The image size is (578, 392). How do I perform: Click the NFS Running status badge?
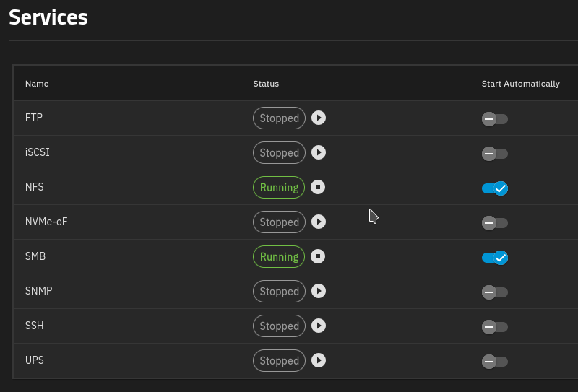click(279, 188)
